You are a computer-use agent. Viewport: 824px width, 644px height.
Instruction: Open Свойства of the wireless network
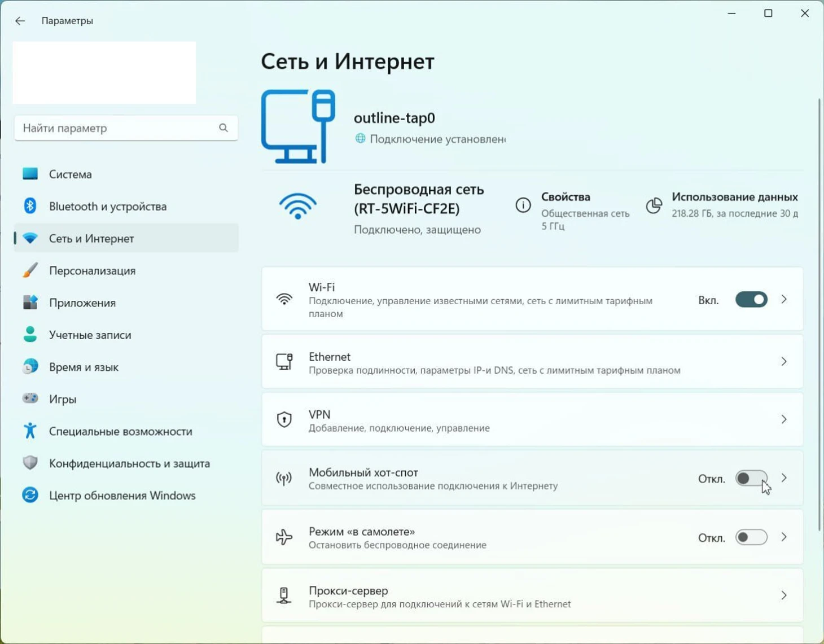pyautogui.click(x=566, y=197)
